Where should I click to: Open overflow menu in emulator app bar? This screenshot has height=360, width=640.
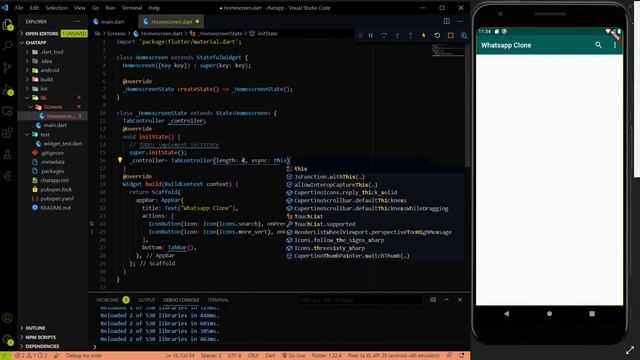(615, 45)
